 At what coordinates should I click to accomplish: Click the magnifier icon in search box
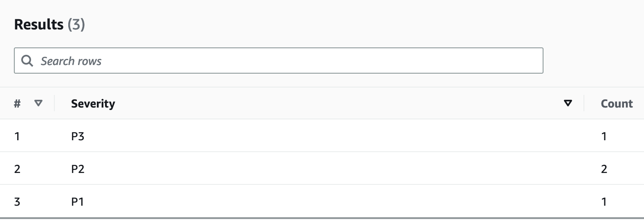pyautogui.click(x=27, y=61)
